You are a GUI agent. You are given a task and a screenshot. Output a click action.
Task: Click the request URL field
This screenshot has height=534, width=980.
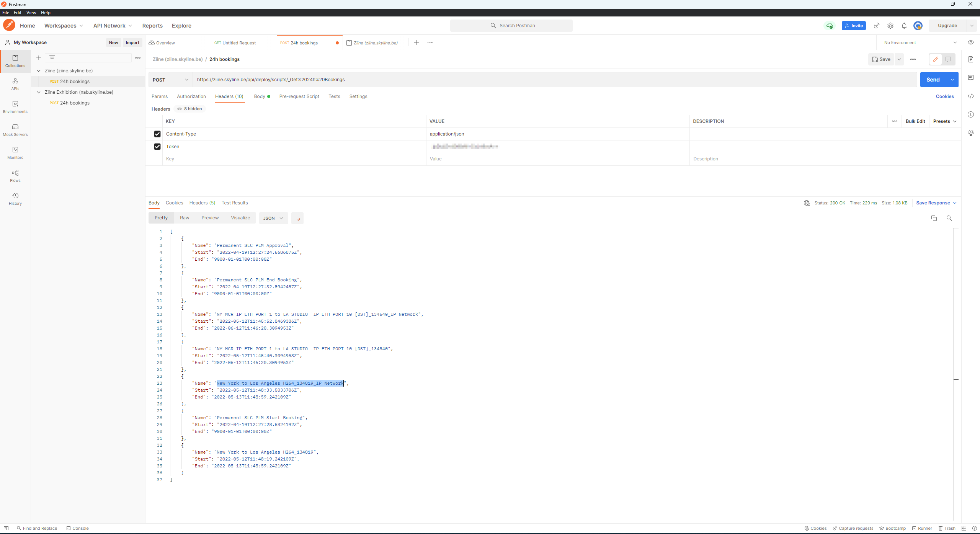(x=554, y=80)
